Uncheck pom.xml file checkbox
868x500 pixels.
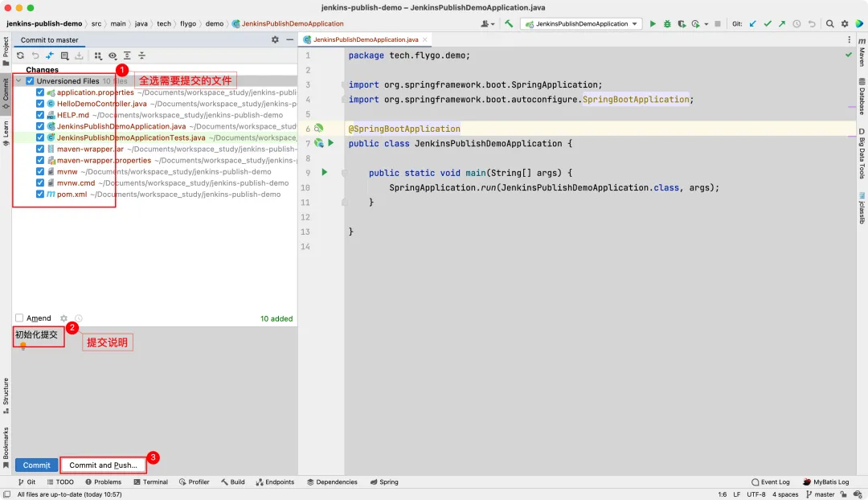(40, 195)
